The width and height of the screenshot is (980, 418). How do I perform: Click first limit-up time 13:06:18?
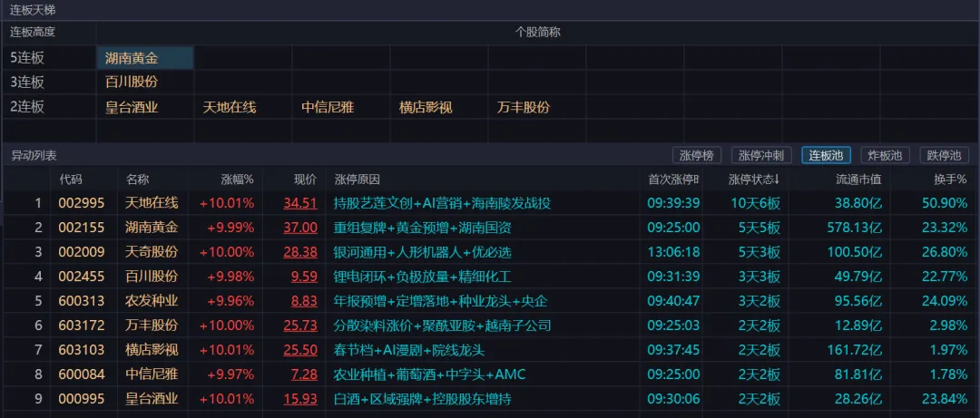673,252
